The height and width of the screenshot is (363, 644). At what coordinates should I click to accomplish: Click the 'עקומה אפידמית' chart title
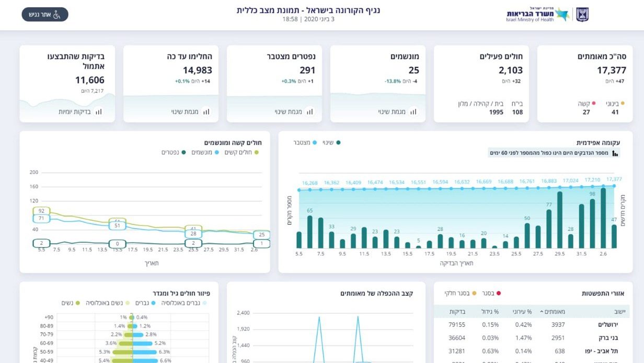click(598, 142)
